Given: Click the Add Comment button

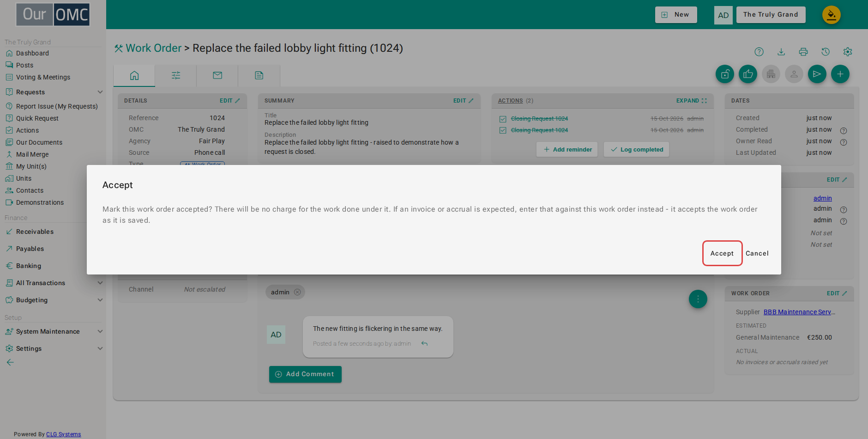Looking at the screenshot, I should pos(305,374).
